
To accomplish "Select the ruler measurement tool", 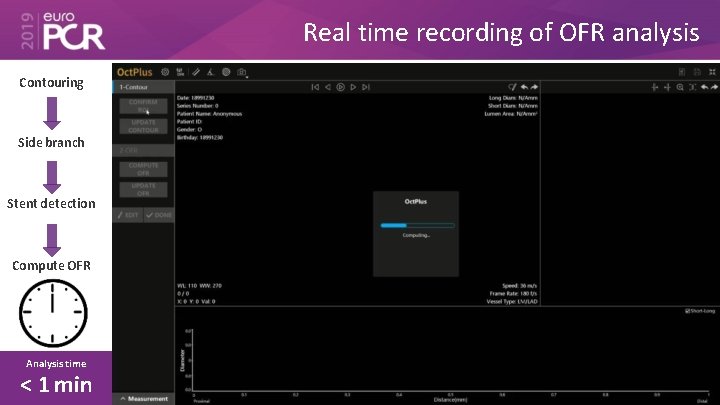I will click(196, 72).
